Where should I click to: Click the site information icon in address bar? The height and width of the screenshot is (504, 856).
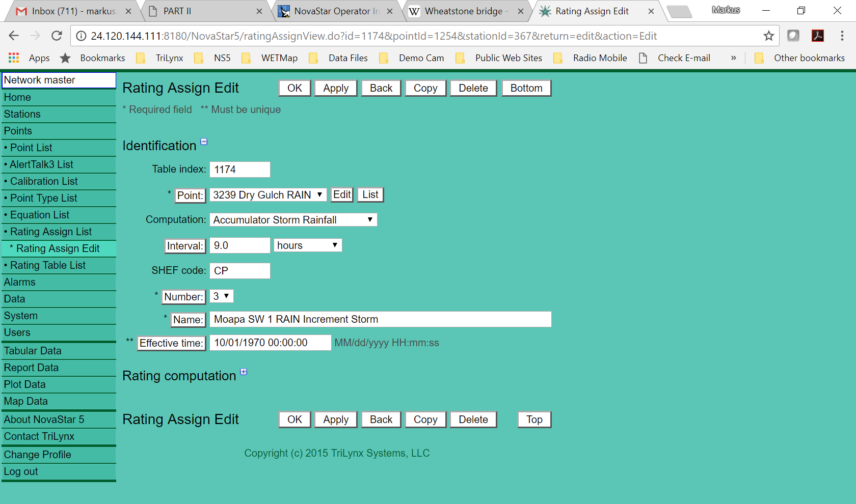click(81, 36)
